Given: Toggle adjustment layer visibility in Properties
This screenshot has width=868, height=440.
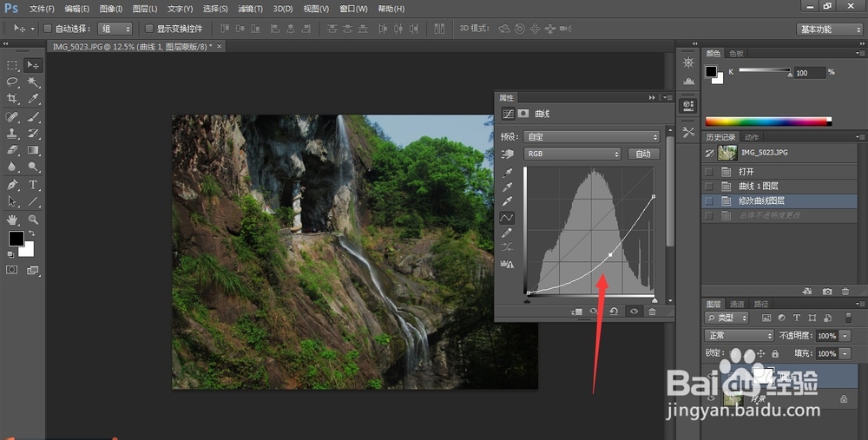Looking at the screenshot, I should (x=634, y=311).
